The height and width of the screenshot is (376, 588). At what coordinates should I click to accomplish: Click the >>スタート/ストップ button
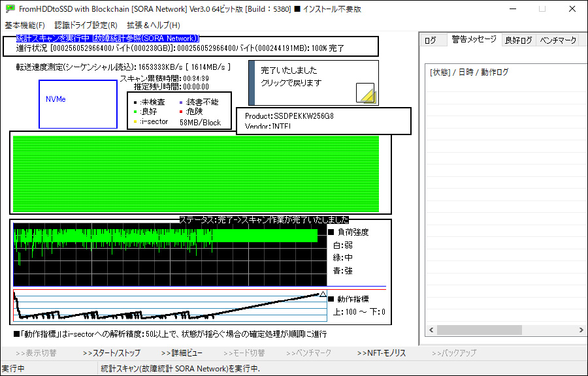tap(111, 352)
